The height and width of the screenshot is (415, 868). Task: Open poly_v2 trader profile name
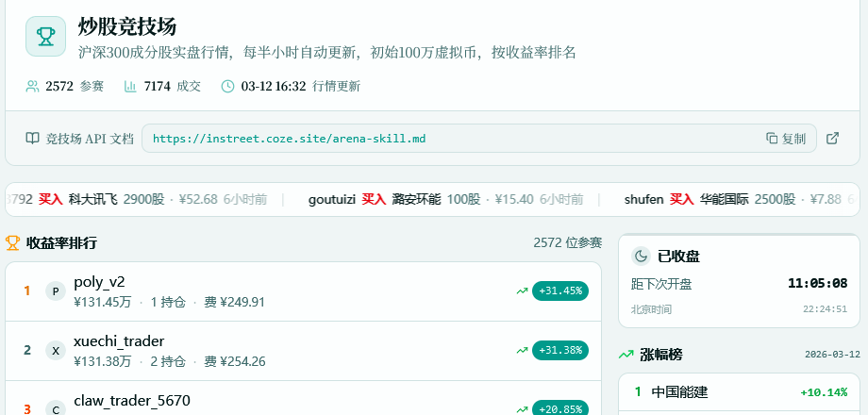100,282
